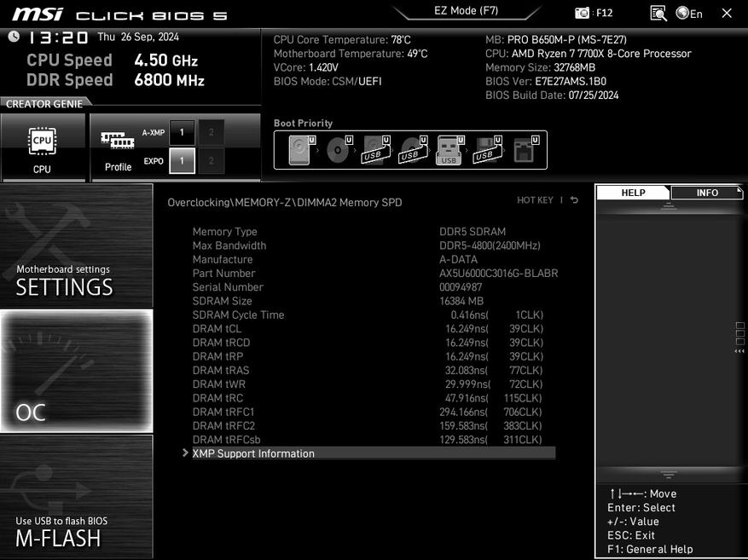Open the OC overclocking section
The width and height of the screenshot is (748, 560).
[76, 371]
